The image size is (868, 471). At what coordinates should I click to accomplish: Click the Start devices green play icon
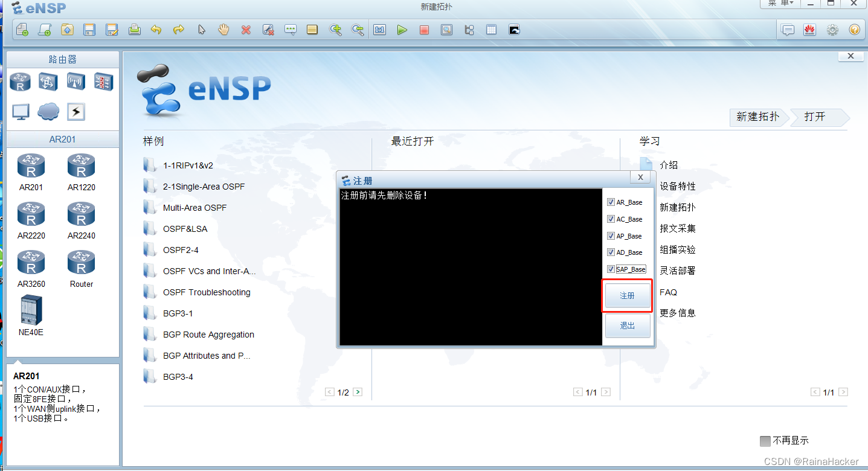(x=402, y=29)
